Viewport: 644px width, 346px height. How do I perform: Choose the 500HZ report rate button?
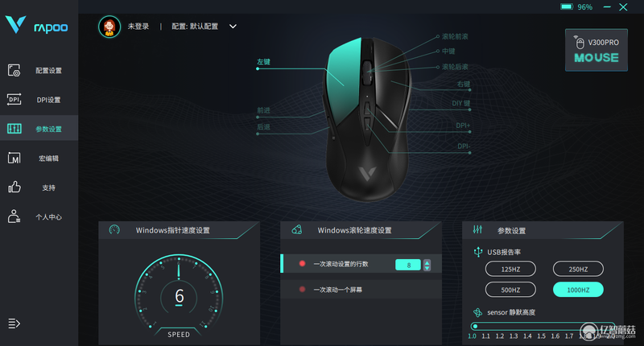pyautogui.click(x=510, y=290)
